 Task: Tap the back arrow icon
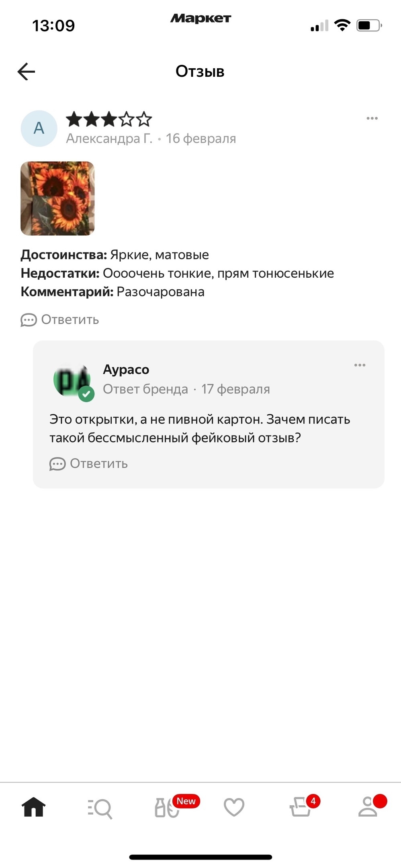pos(27,72)
